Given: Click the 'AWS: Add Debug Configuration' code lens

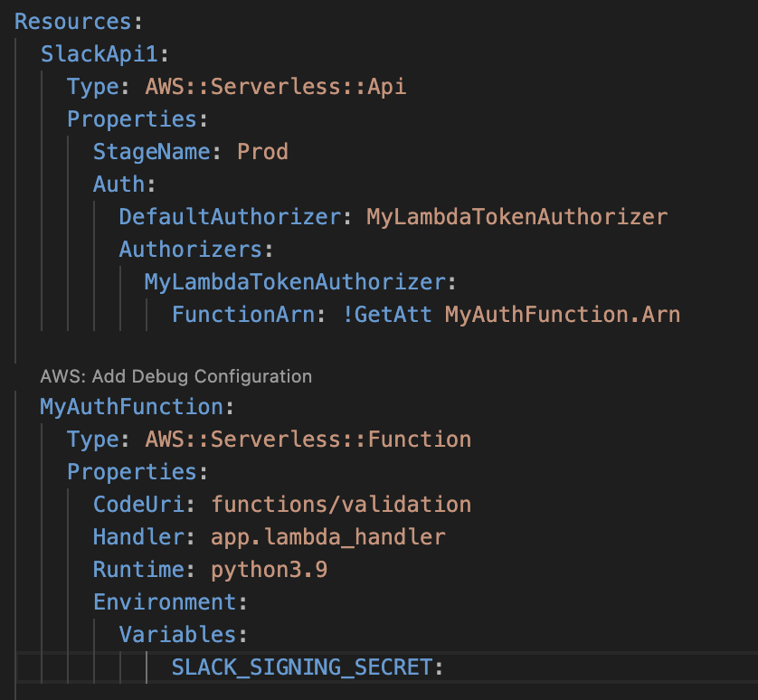Looking at the screenshot, I should [176, 376].
